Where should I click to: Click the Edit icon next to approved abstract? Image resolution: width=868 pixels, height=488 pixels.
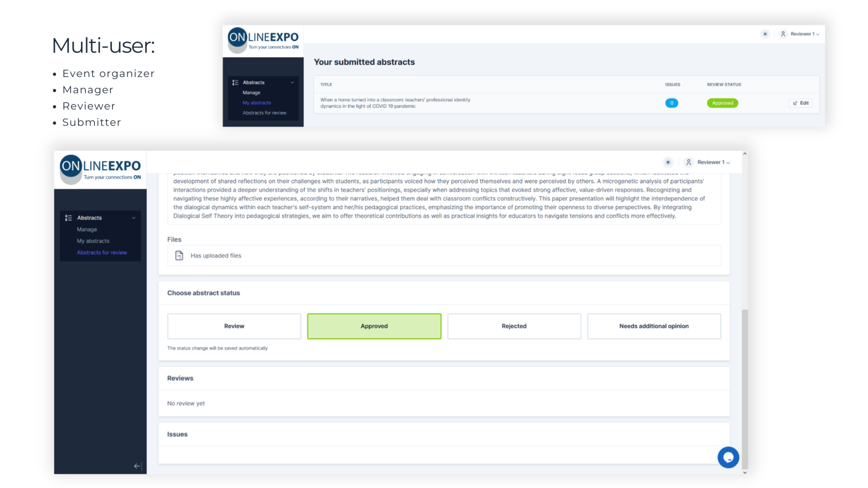[x=801, y=103]
